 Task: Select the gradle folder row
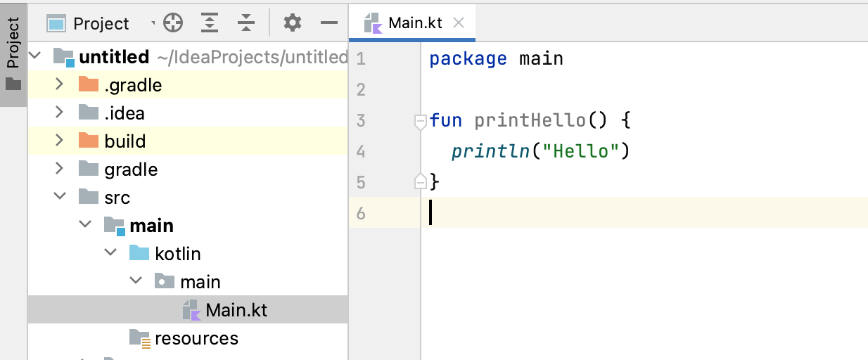pos(188,169)
